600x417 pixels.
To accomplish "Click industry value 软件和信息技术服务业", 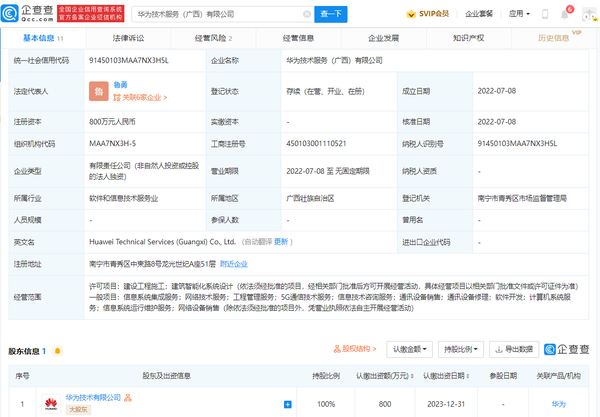I will pyautogui.click(x=124, y=198).
